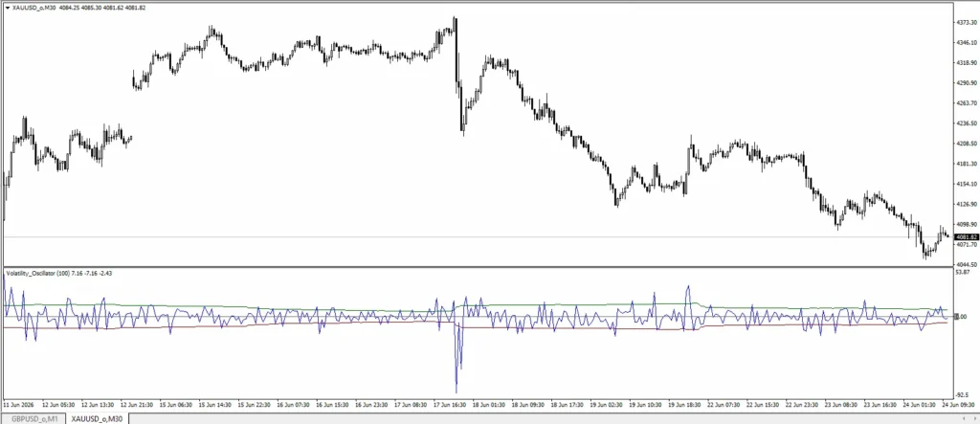Click price level 4263.70 on axis
The image size is (980, 424).
[966, 103]
